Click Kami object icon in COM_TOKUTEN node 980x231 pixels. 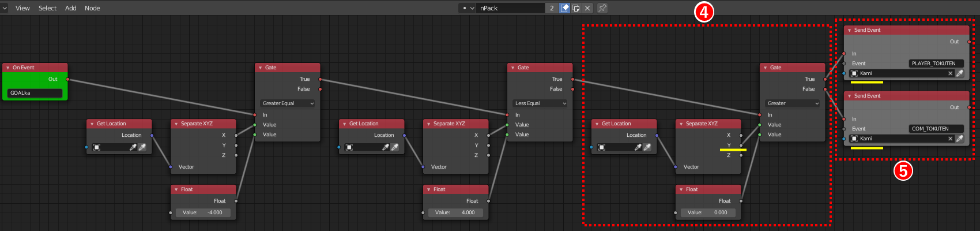pos(854,139)
